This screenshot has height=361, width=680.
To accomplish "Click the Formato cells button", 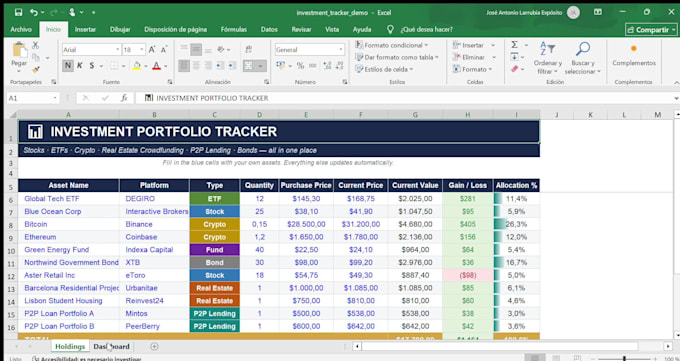I will coord(472,69).
